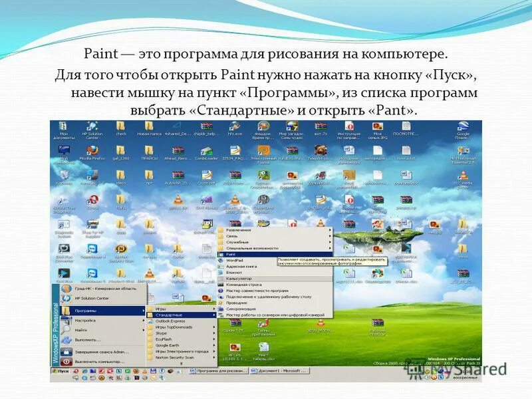Open Блокнот from the submenu
The width and height of the screenshot is (532, 399).
point(275,273)
